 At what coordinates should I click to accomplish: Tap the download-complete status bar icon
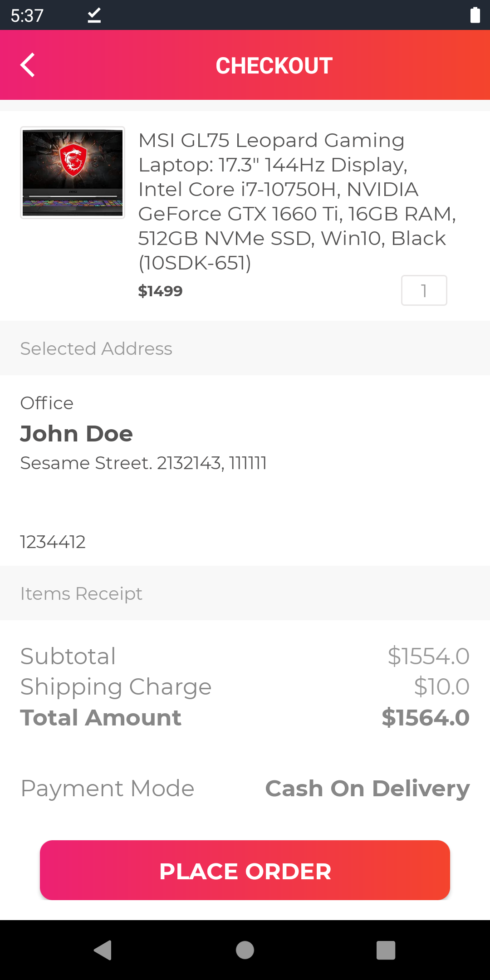point(94,15)
